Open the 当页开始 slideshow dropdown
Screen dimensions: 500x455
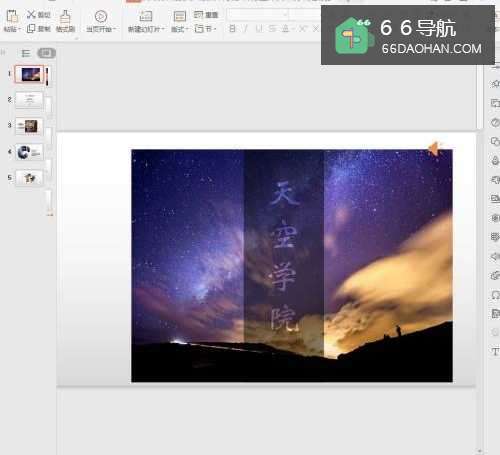[x=101, y=29]
